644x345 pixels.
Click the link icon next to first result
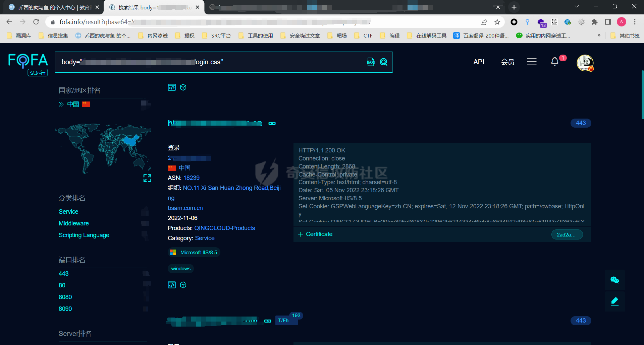point(272,124)
